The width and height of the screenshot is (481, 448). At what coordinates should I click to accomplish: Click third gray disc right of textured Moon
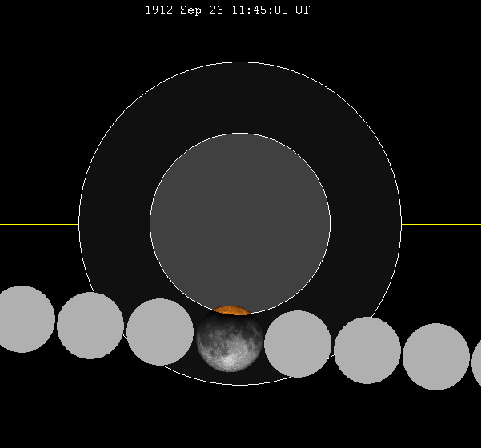[x=436, y=357]
